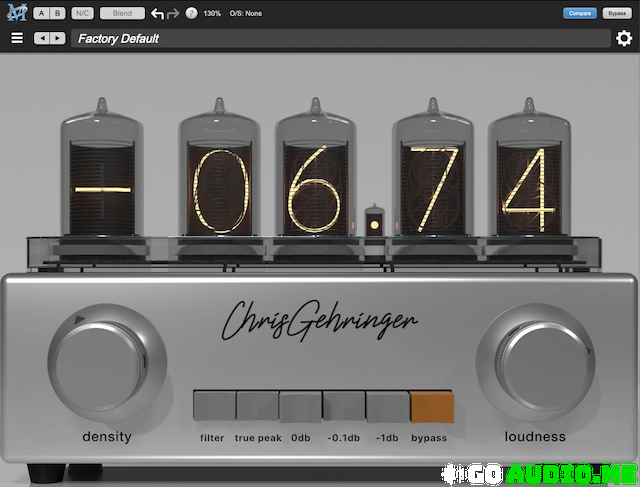Open the settings gear icon

[x=624, y=39]
